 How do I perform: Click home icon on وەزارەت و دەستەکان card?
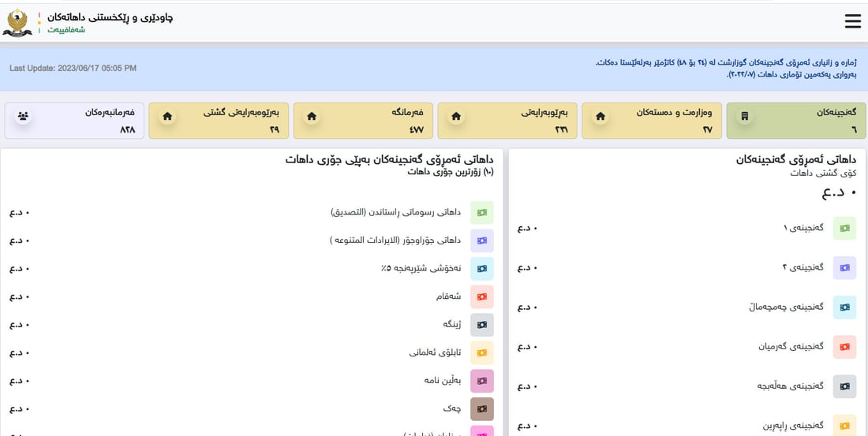coord(600,116)
